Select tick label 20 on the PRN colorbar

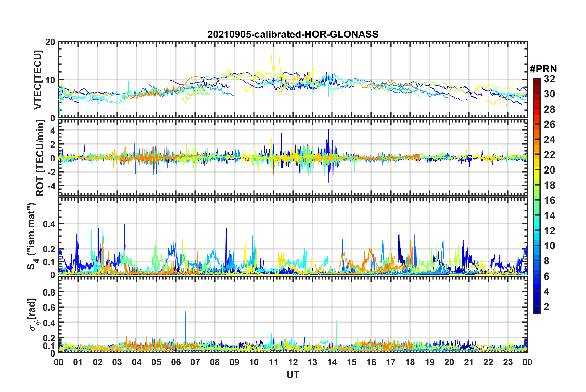(x=549, y=170)
